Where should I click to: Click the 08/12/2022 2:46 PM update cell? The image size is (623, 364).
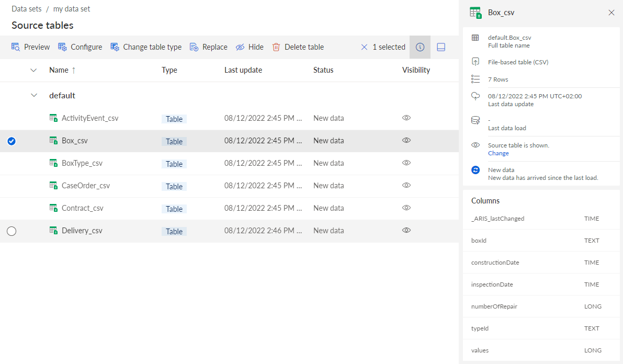tap(263, 231)
